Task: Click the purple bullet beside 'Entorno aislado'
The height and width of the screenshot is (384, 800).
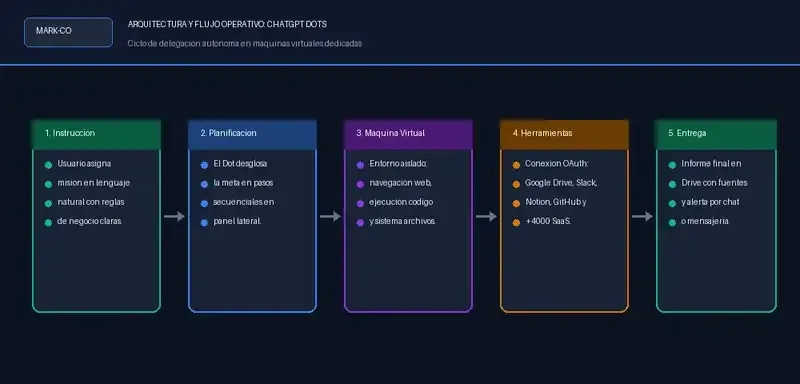Action: pos(360,165)
